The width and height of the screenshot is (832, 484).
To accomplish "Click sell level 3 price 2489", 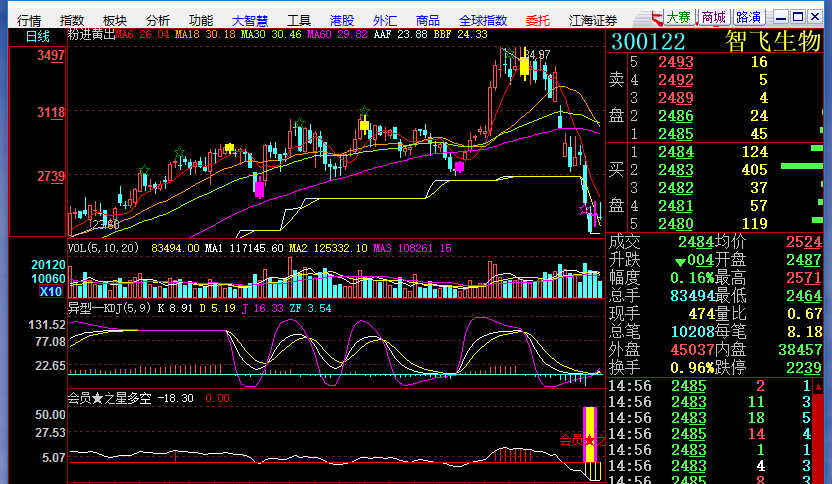I will 675,98.
